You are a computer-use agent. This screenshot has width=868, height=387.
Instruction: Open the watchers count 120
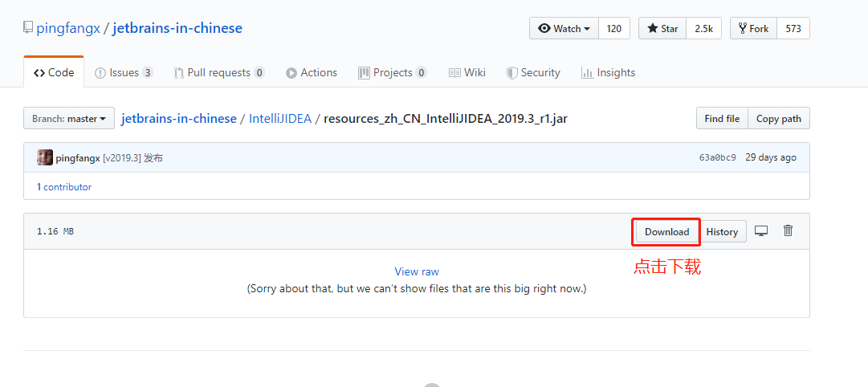click(x=614, y=28)
